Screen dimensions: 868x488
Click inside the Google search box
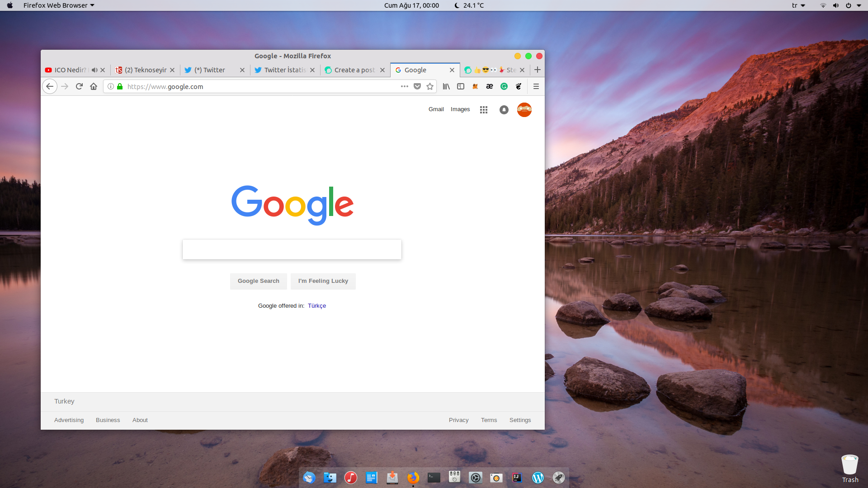tap(292, 249)
